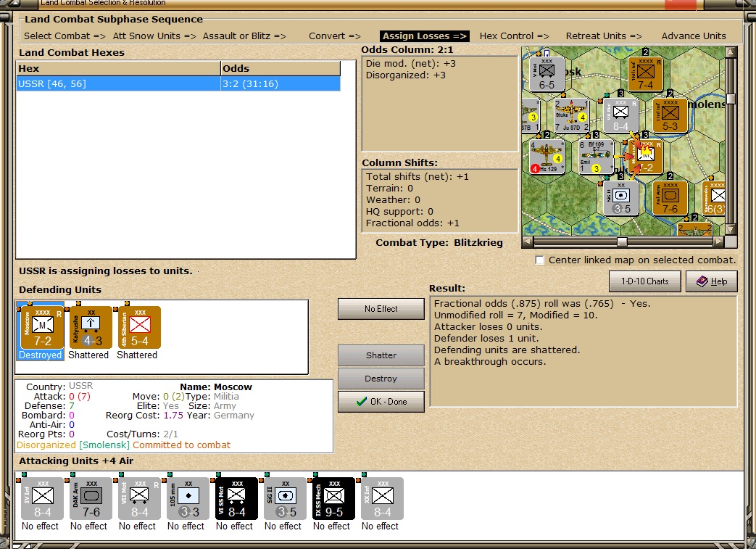The width and height of the screenshot is (756, 549).
Task: Select the SiG II 3-5 attacking unit
Action: 285,498
